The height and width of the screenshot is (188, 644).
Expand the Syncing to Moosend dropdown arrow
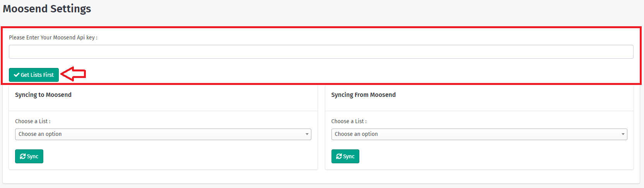tap(307, 134)
